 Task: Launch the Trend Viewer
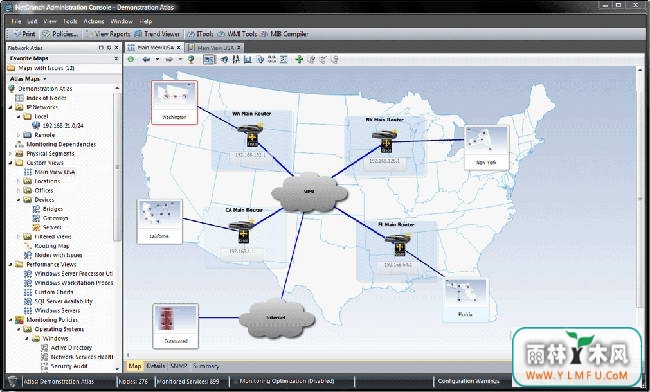click(157, 34)
